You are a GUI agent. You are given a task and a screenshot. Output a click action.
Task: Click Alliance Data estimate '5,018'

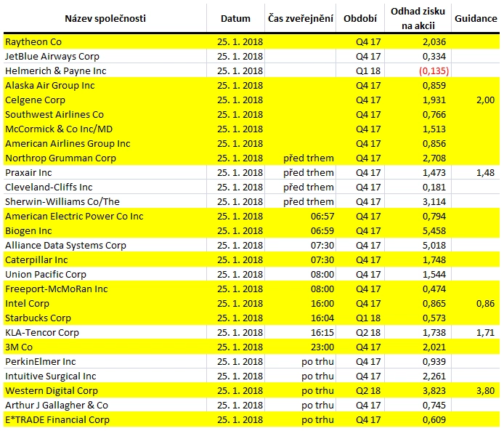pyautogui.click(x=434, y=246)
